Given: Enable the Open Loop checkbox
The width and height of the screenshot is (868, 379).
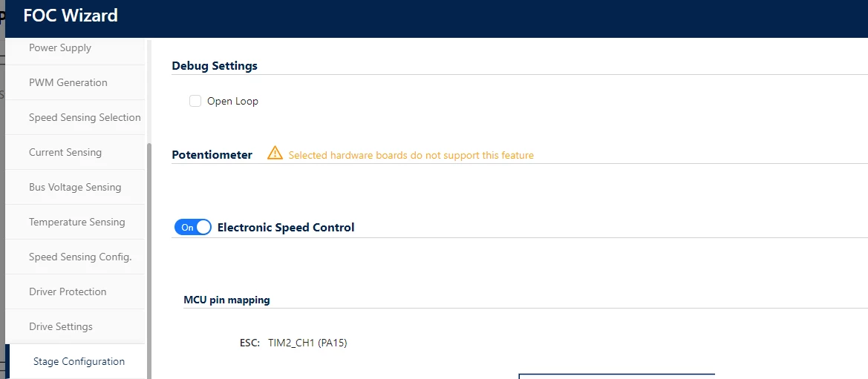Looking at the screenshot, I should coord(195,102).
